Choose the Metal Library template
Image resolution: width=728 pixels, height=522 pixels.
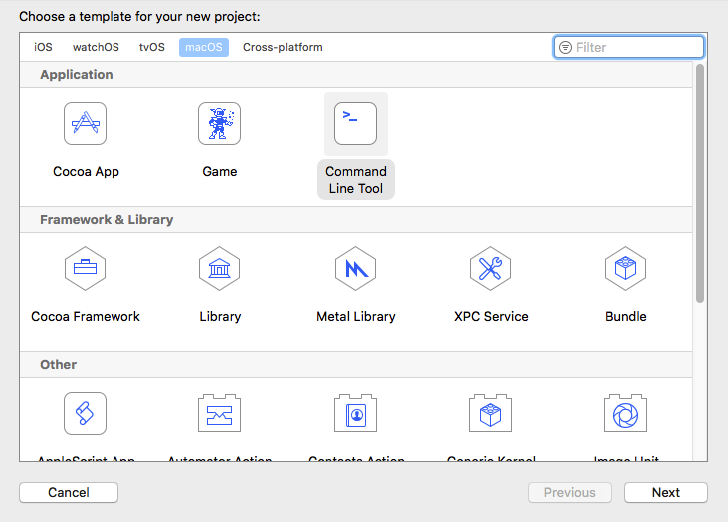(355, 268)
